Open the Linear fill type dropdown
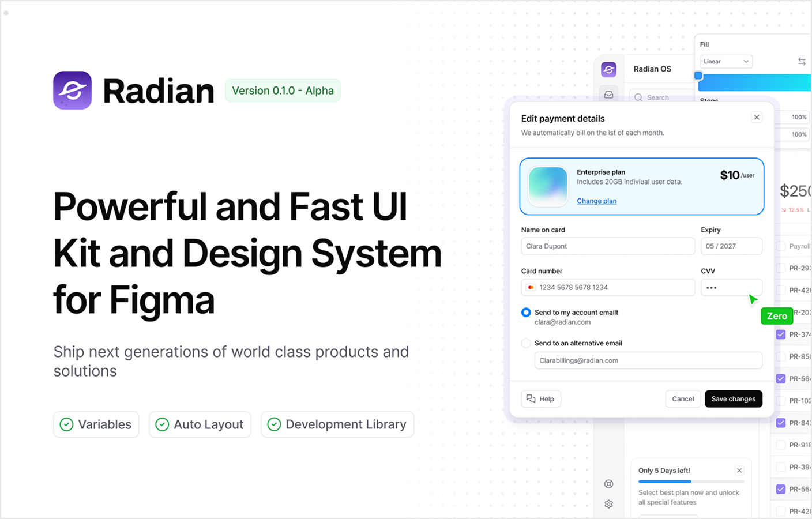The image size is (812, 519). (x=726, y=62)
